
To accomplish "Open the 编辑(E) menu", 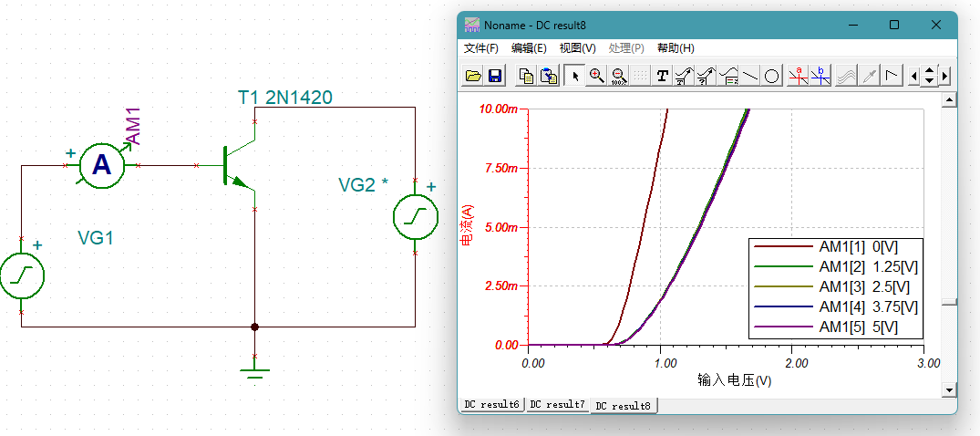I will click(529, 48).
